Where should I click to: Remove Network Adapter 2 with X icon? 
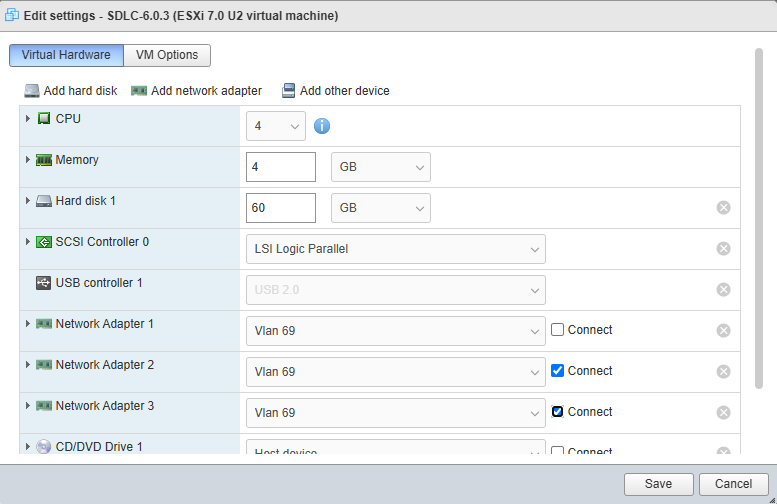(x=723, y=372)
